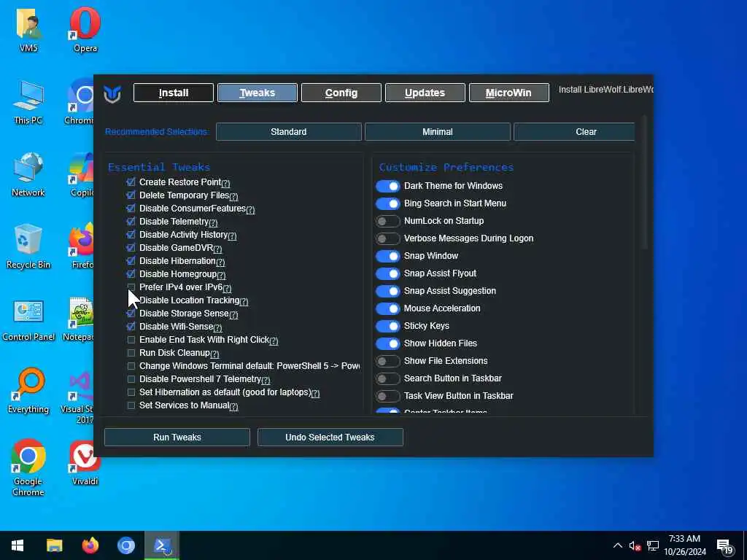
Task: Open help (?) link for Disable Wifi-Sense
Action: pyautogui.click(x=217, y=327)
